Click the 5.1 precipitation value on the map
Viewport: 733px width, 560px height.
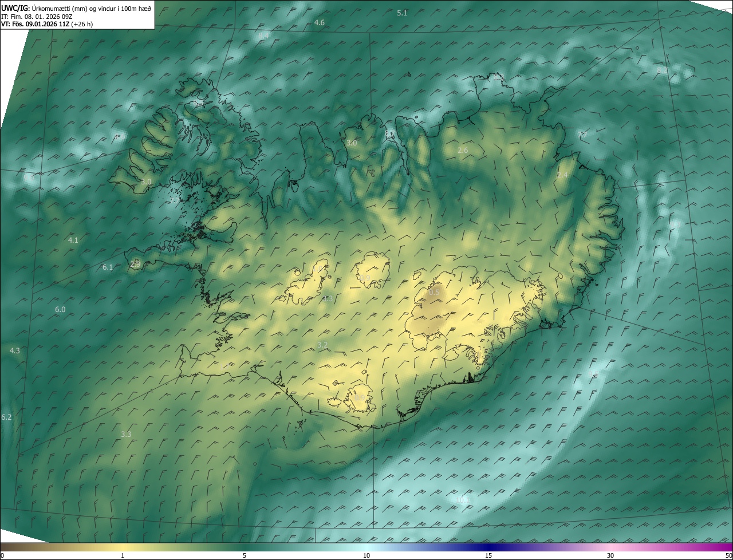402,13
